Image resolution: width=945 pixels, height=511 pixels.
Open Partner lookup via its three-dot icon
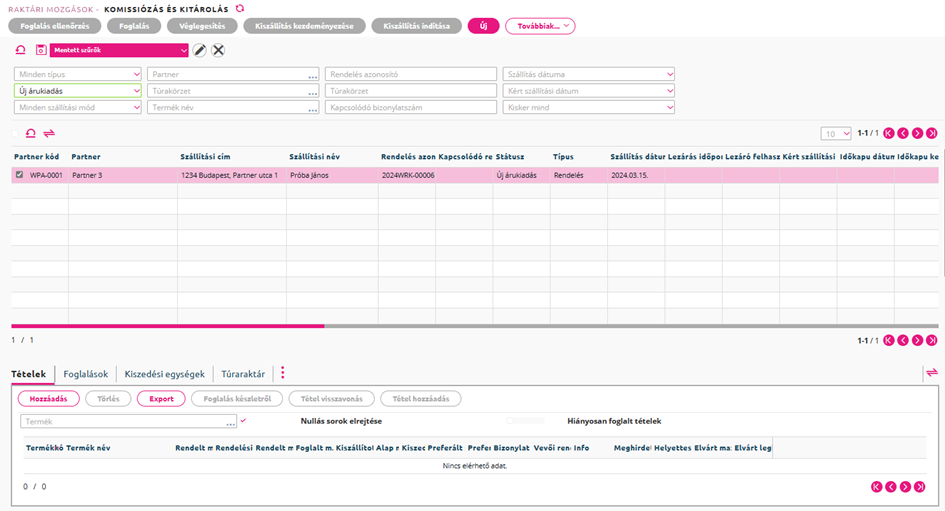(x=313, y=76)
